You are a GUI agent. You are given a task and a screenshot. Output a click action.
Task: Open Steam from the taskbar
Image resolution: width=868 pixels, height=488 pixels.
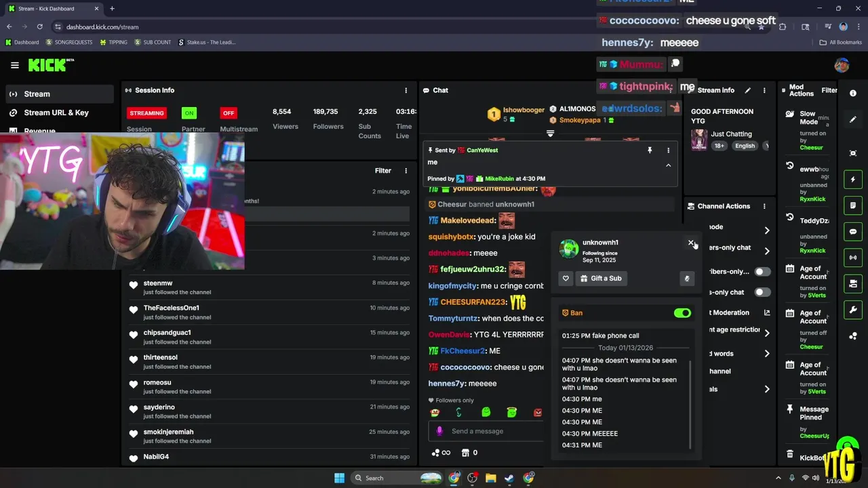tap(509, 478)
